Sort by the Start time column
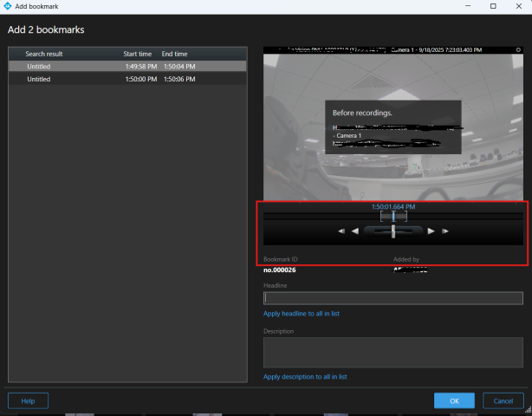 point(139,54)
